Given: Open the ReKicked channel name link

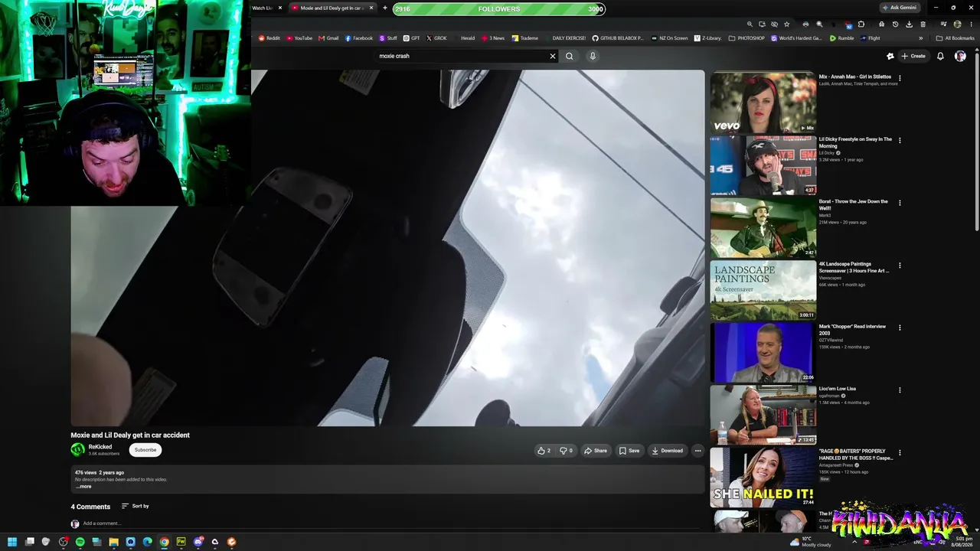Looking at the screenshot, I should (x=100, y=447).
